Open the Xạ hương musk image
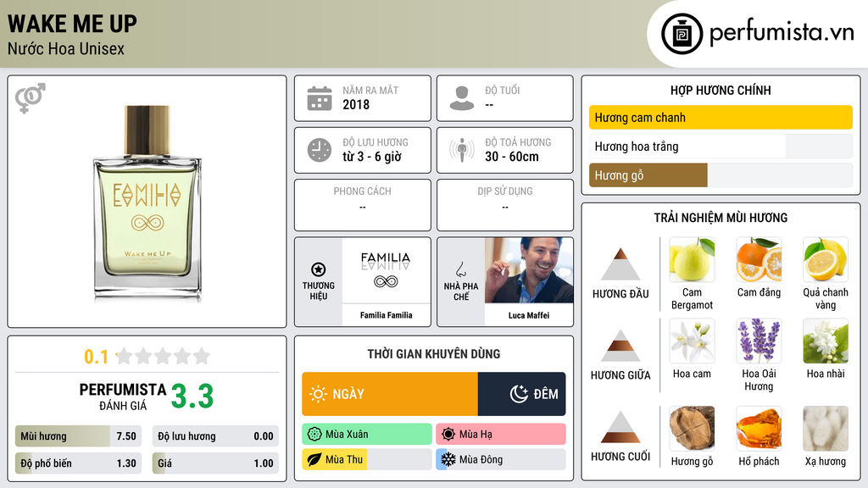 tap(826, 428)
